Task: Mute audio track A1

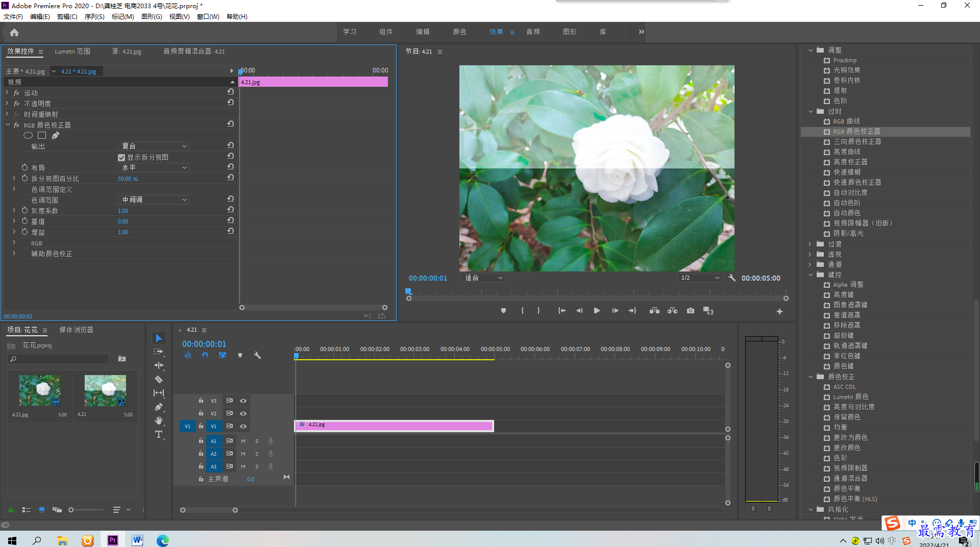Action: [x=243, y=441]
